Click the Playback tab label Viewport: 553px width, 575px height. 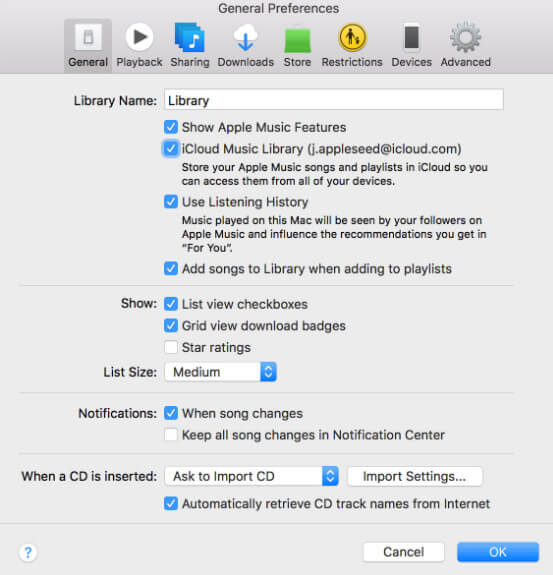(139, 62)
